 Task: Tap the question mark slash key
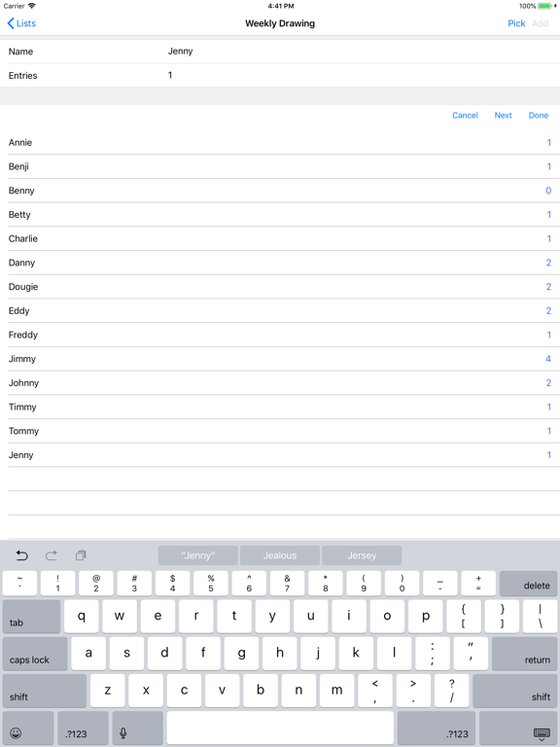[451, 691]
